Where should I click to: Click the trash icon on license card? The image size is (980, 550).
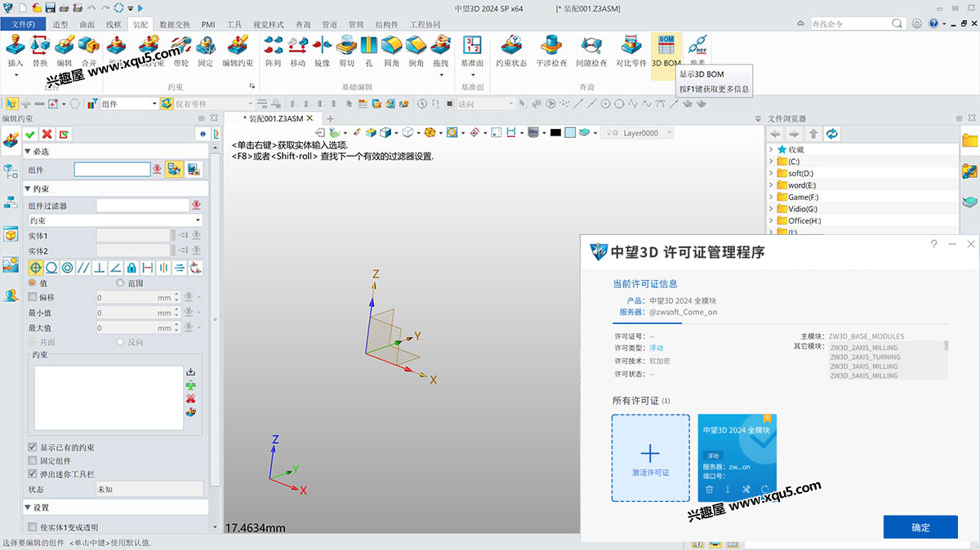[x=709, y=490]
